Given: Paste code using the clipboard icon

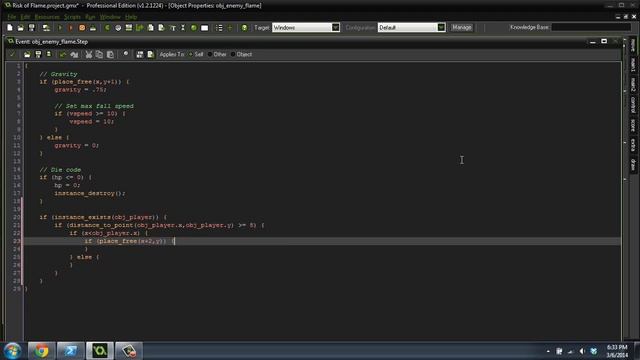Looking at the screenshot, I should pyautogui.click(x=110, y=54).
